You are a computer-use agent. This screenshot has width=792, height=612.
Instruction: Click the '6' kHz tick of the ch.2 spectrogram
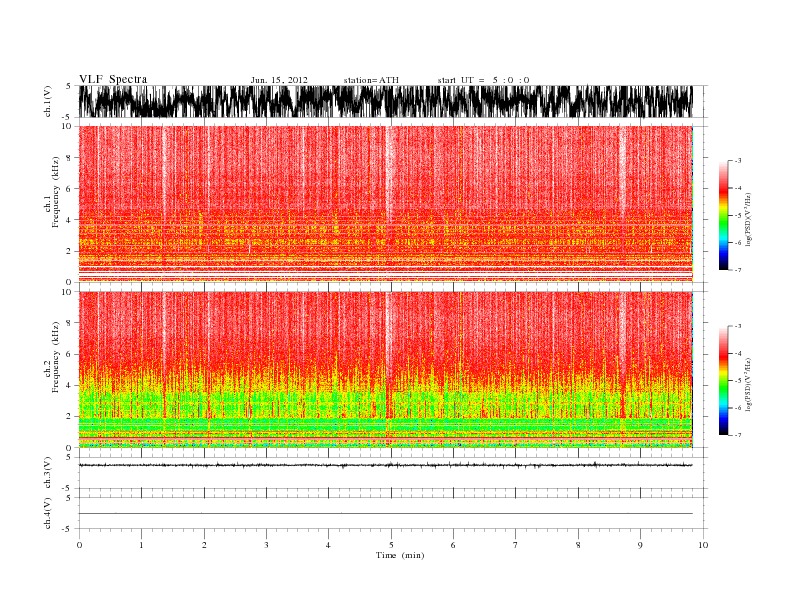point(70,354)
